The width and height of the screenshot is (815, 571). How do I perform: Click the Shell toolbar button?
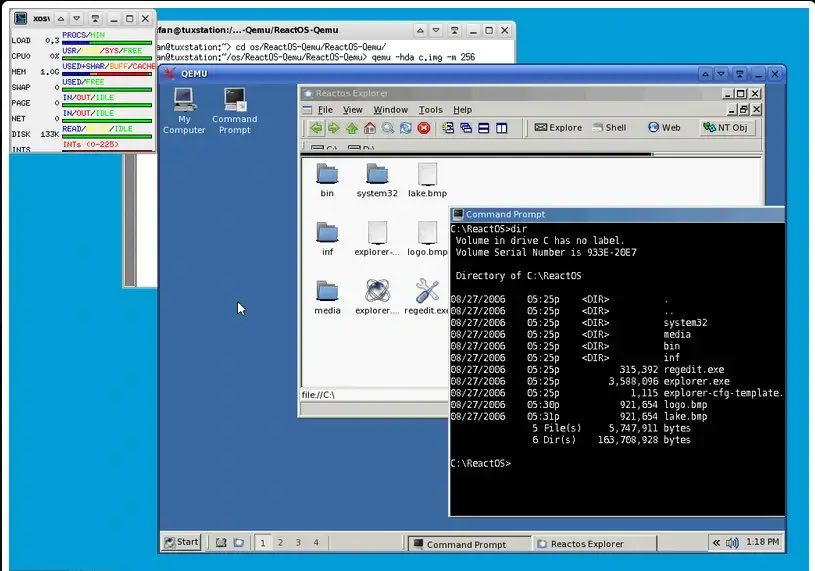(x=609, y=128)
